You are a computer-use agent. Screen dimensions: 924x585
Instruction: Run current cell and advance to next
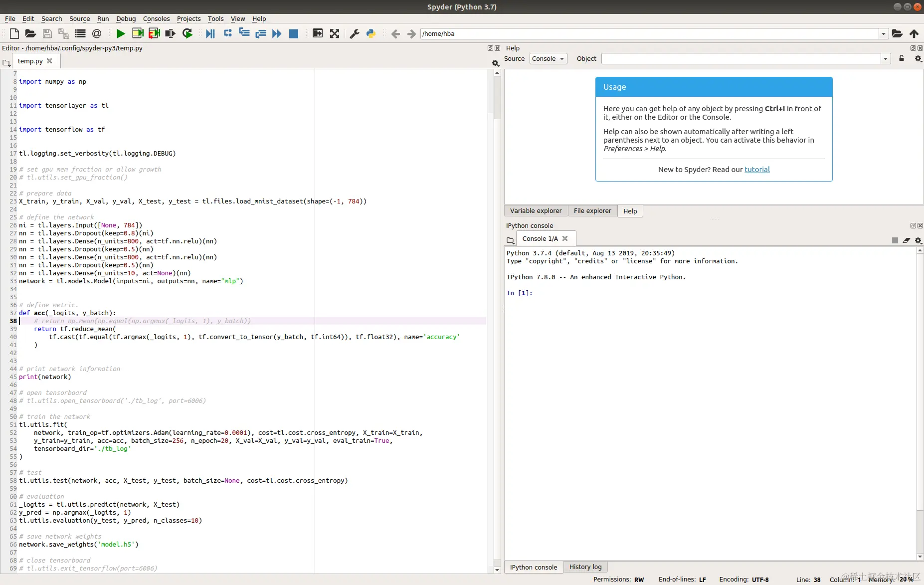[x=154, y=33]
